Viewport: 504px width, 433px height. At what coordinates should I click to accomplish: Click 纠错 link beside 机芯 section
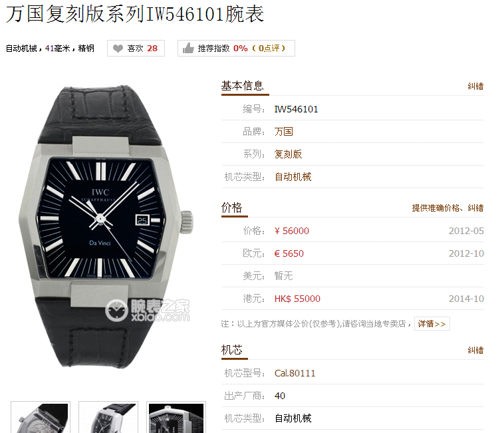(x=475, y=351)
